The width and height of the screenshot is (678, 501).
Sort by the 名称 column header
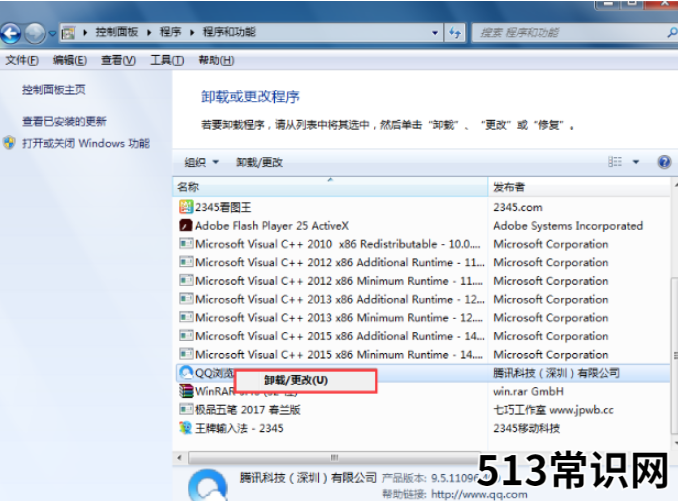click(330, 187)
